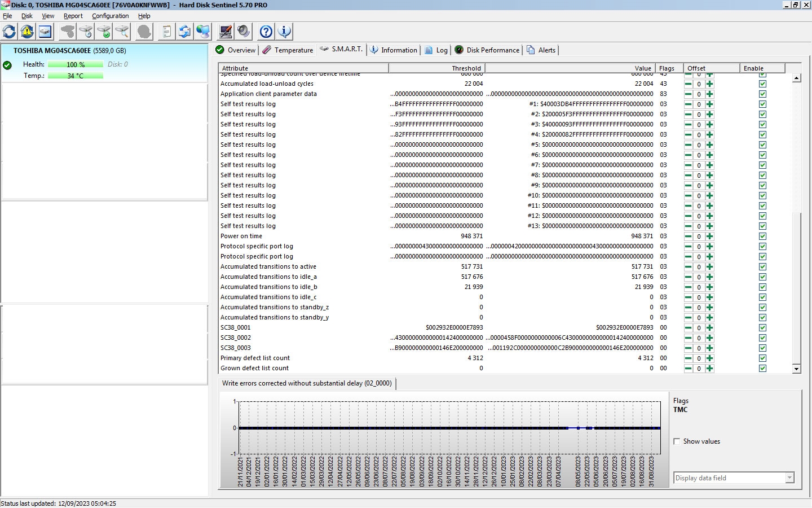Increase offset for Primary defect list count
Viewport: 812px width, 508px height.
(709, 358)
